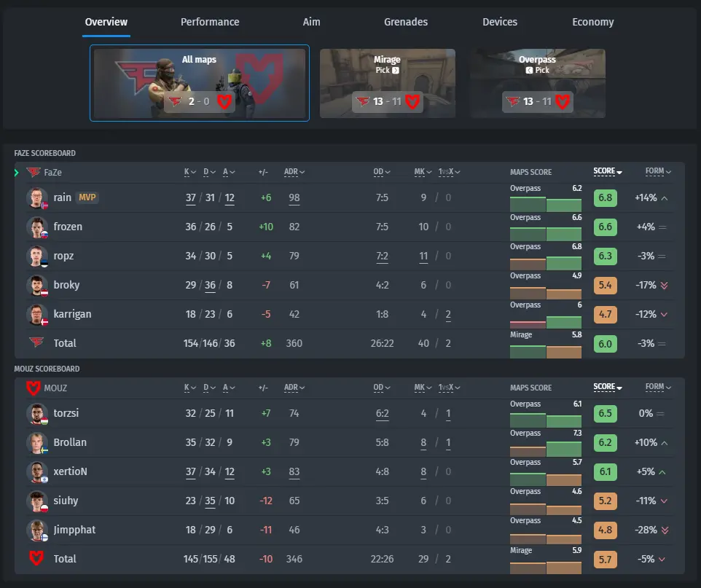701x588 pixels.
Task: Click the FaZe team name in the scoreboard header
Action: click(52, 172)
